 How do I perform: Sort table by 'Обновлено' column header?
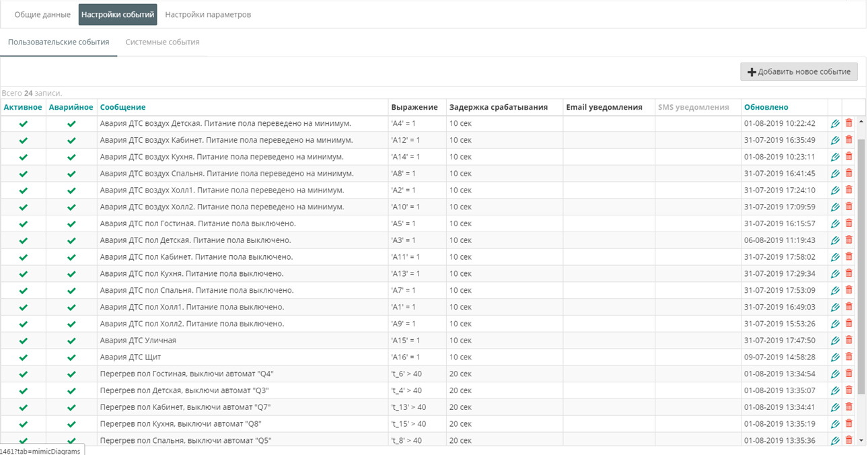(766, 107)
